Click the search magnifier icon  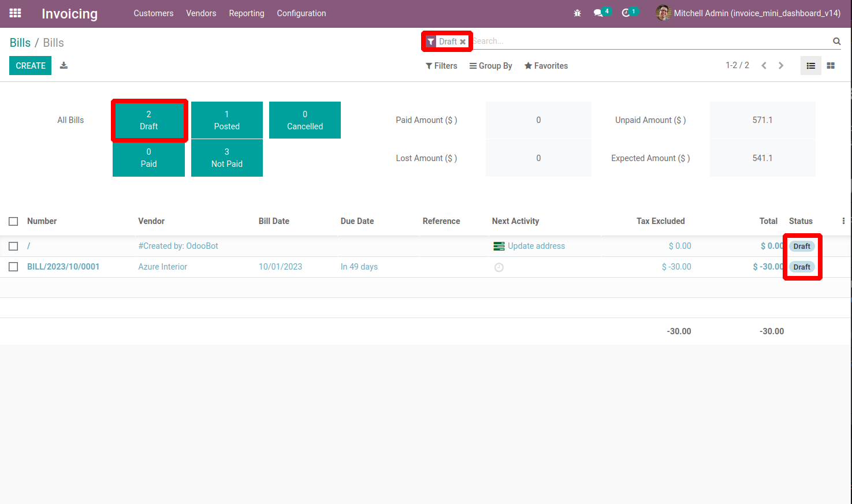click(836, 41)
